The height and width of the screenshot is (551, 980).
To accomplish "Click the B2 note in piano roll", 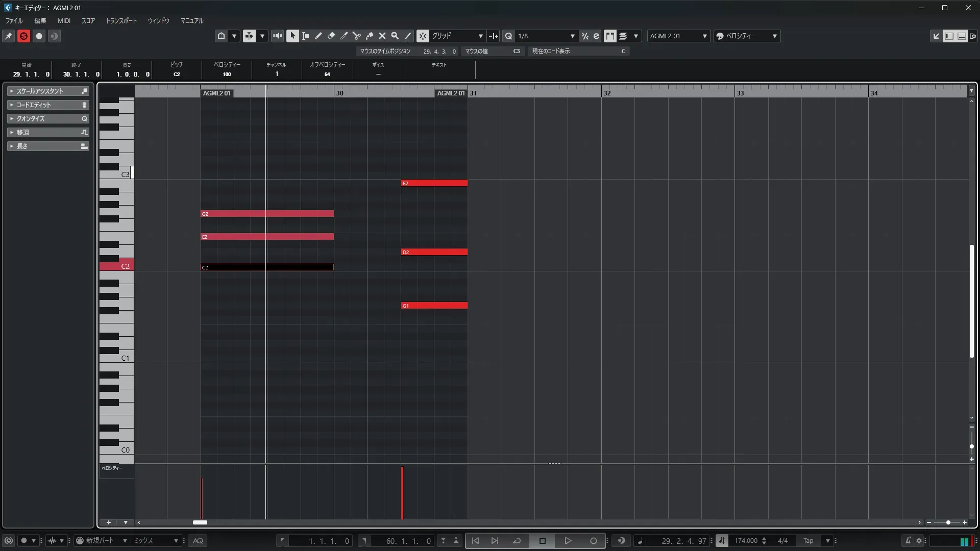I will (x=434, y=183).
